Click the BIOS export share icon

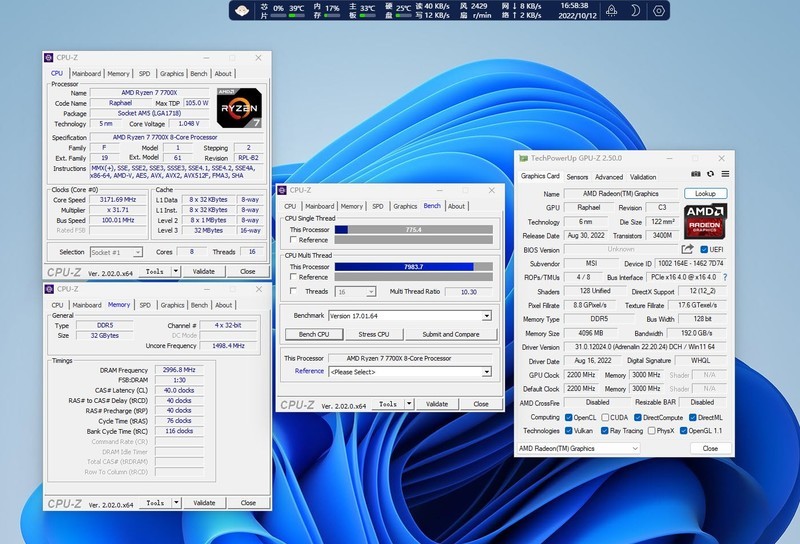688,249
